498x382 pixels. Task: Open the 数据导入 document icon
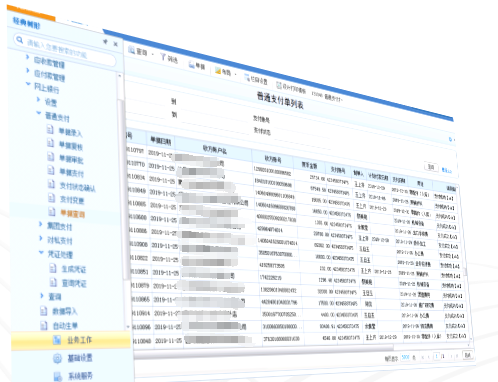43,311
